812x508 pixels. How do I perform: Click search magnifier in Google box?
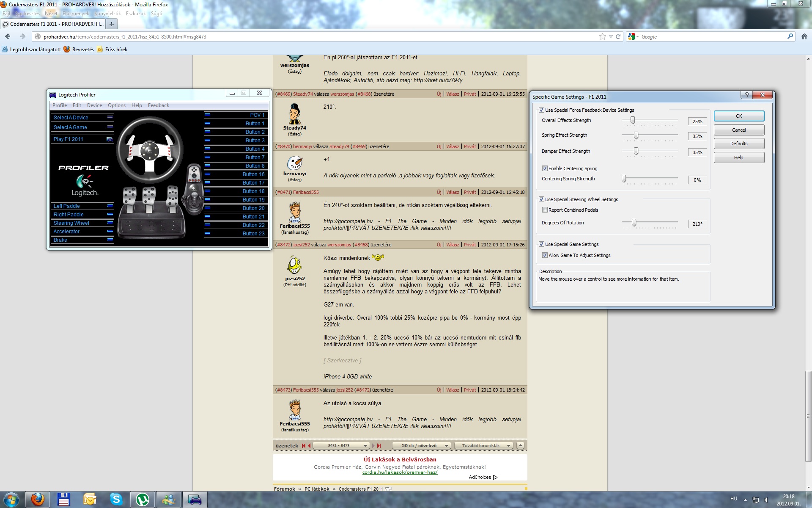pos(790,36)
